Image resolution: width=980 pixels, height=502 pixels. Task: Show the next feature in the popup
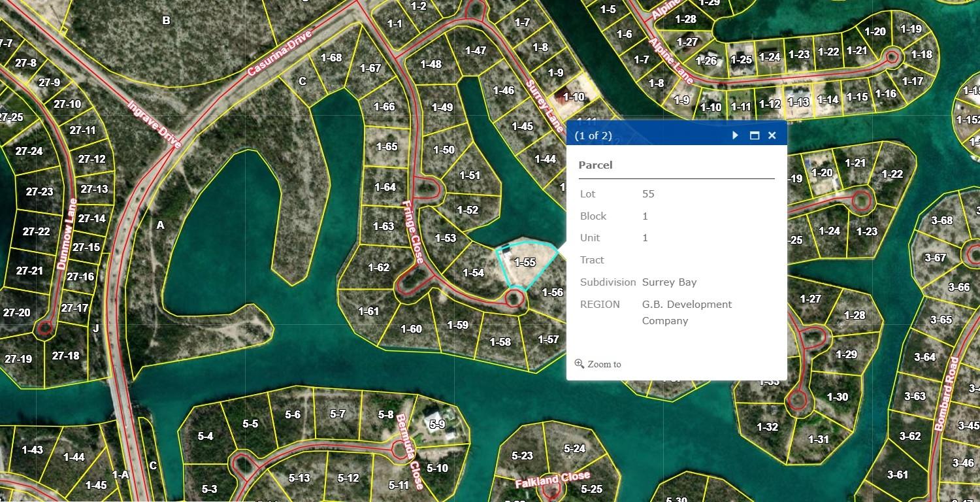(736, 135)
